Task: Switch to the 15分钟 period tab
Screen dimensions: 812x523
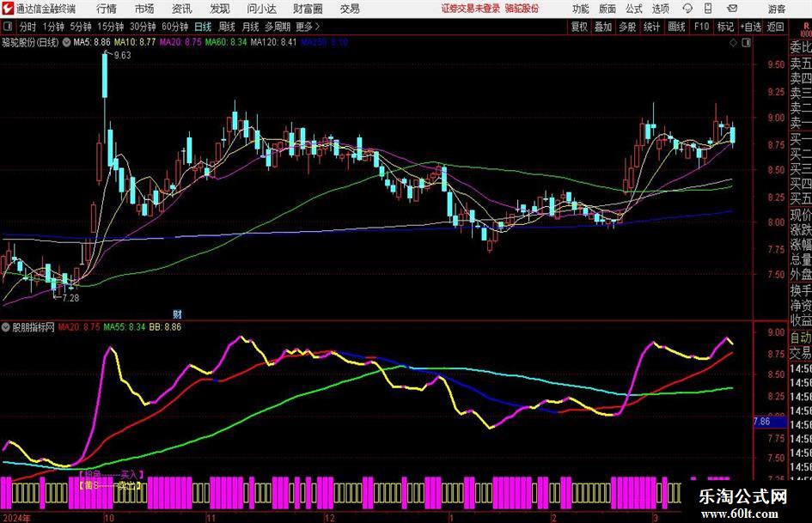Action: tap(110, 27)
